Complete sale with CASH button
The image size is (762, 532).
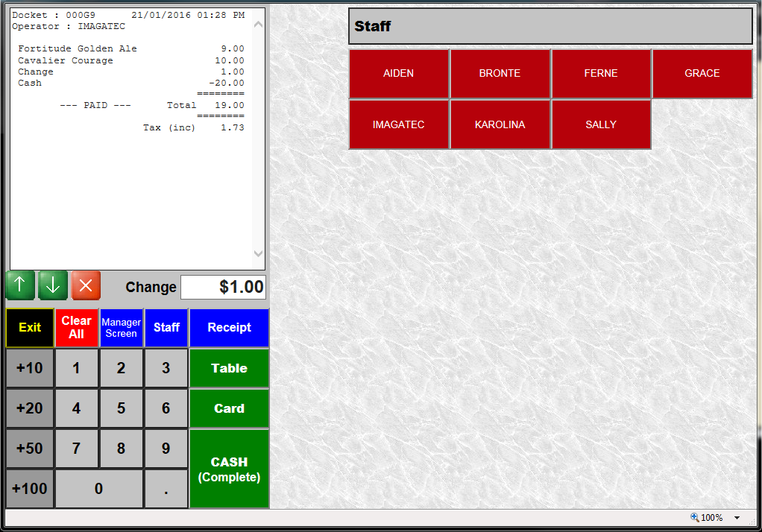[x=229, y=469]
